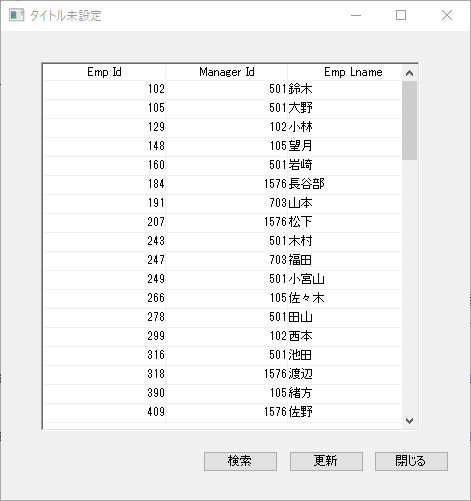The image size is (471, 501).
Task: Select last name cell 望月
Action: tap(345, 146)
